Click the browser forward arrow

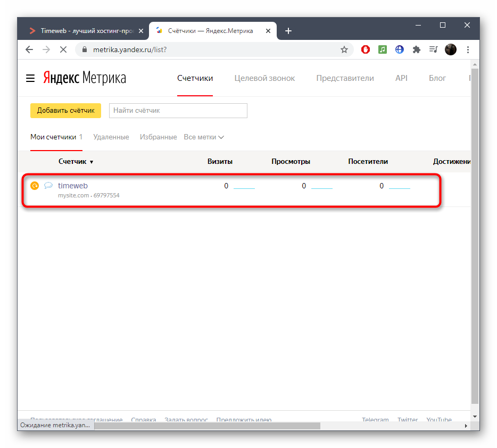(x=46, y=49)
